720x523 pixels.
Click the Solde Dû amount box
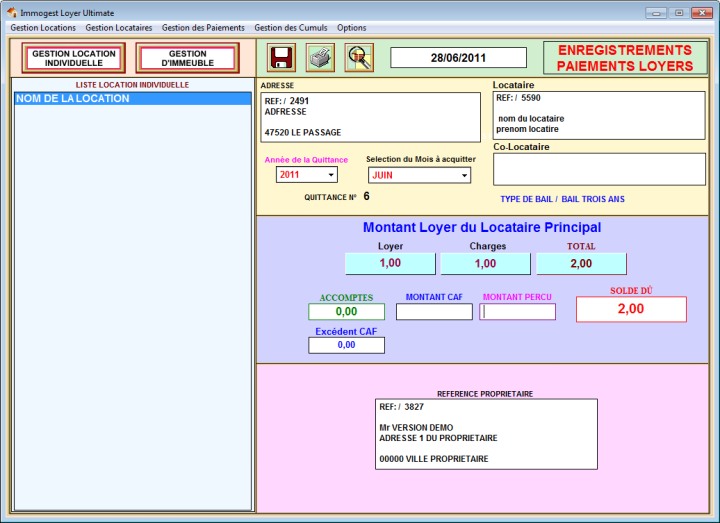coord(631,310)
